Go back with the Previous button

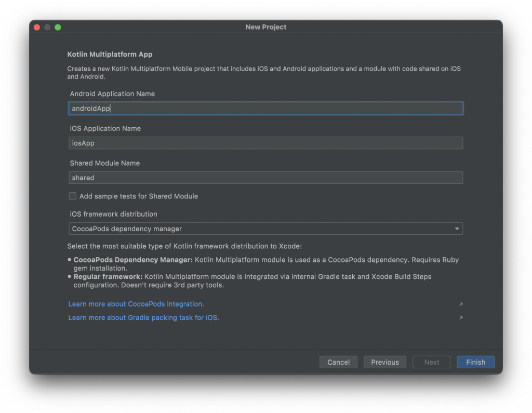385,362
